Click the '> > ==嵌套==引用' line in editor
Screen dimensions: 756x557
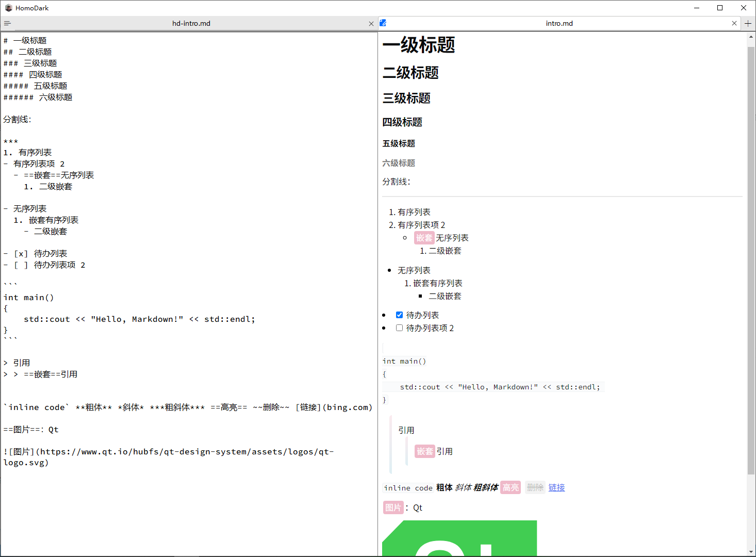tap(40, 374)
